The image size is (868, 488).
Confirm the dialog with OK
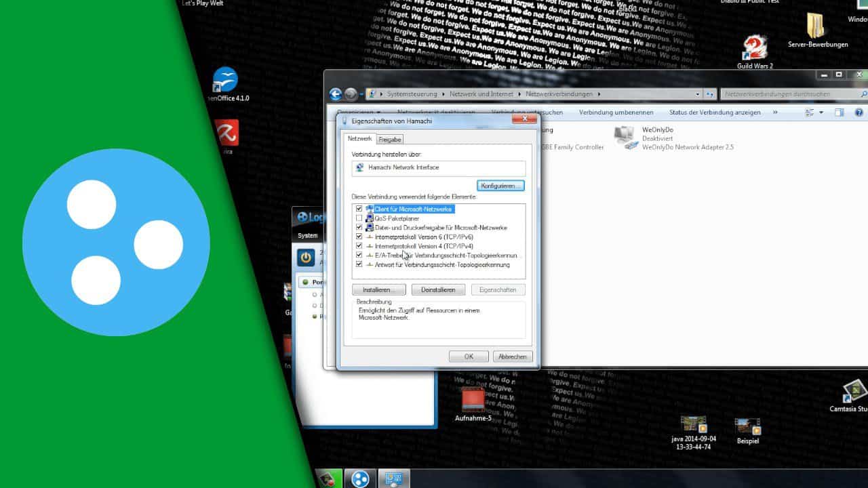pos(469,357)
